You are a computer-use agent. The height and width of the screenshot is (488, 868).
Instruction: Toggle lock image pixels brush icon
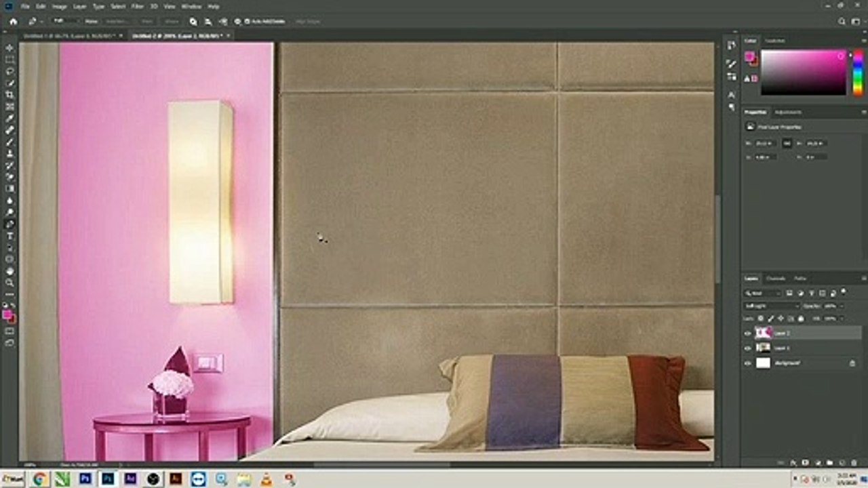pyautogui.click(x=770, y=319)
